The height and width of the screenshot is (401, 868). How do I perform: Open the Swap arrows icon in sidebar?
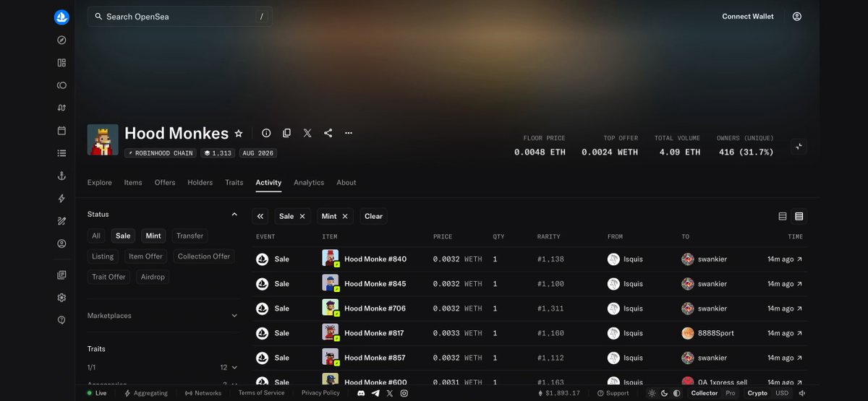pyautogui.click(x=61, y=108)
